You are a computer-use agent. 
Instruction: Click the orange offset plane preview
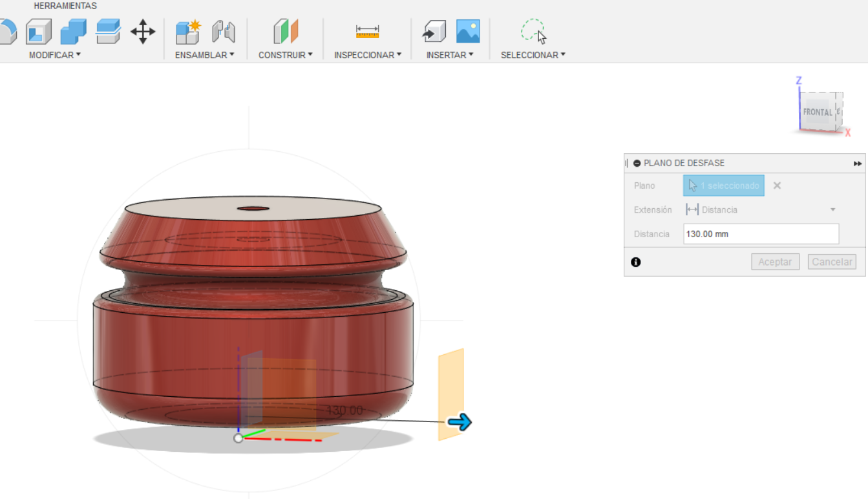pos(451,394)
